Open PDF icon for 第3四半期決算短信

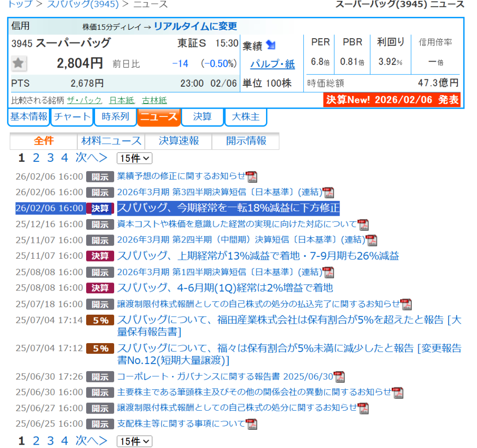(x=329, y=193)
